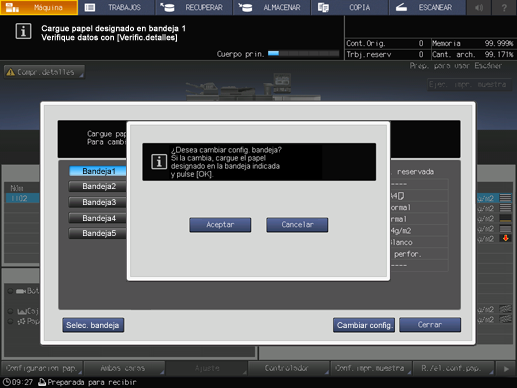Select Bandeja5 tray
Viewport: 517px width, 388px height.
(97, 233)
